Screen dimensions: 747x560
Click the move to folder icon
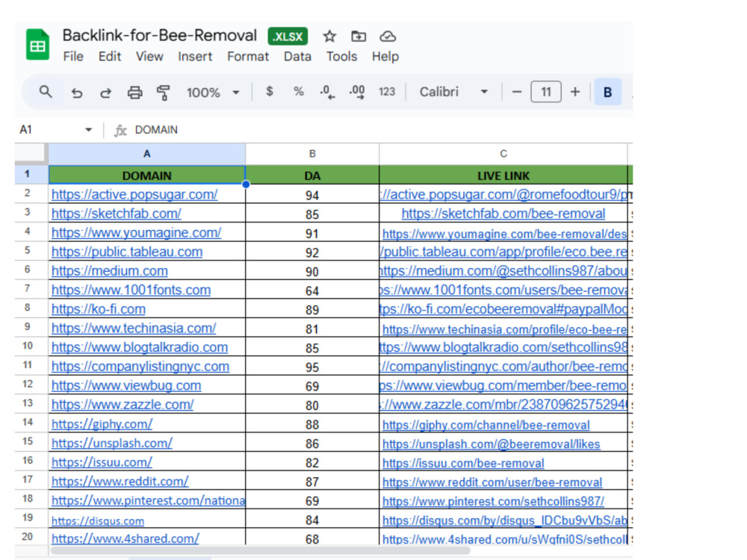[x=359, y=36]
